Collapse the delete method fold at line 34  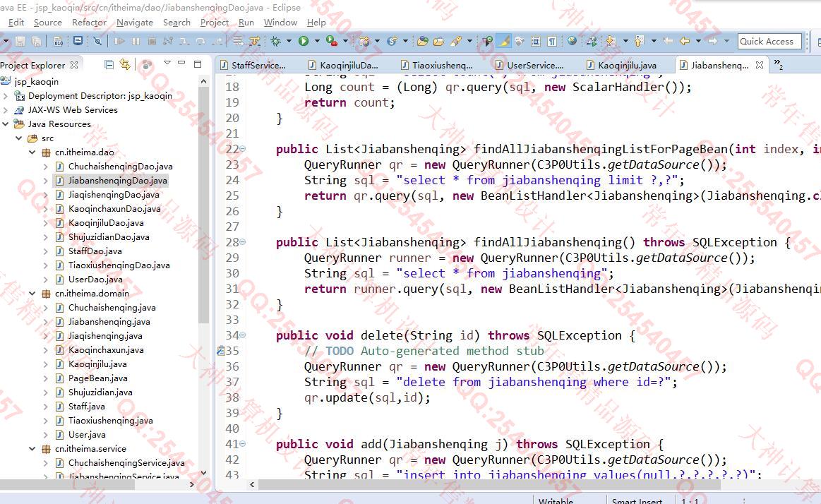[x=242, y=335]
